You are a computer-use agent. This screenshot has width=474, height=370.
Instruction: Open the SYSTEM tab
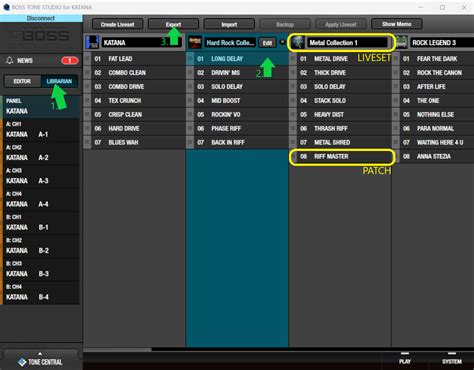[x=452, y=360]
